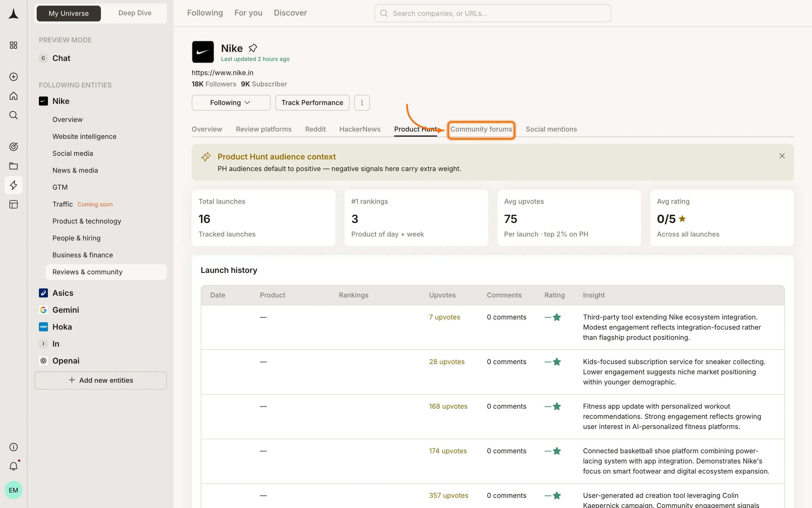Select the Overview tab under Nike header

[207, 129]
